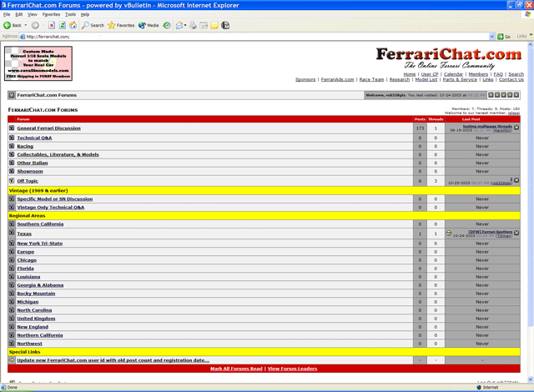This screenshot has width=534, height=392.
Task: Open the Media toolbar button
Action: (x=149, y=25)
